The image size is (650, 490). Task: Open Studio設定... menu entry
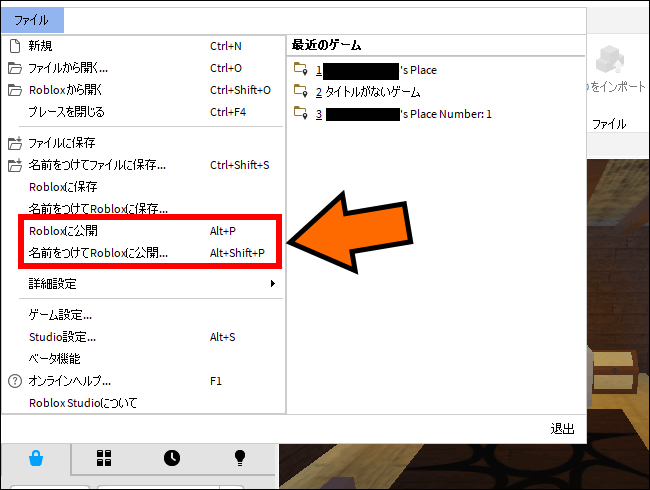tap(143, 337)
